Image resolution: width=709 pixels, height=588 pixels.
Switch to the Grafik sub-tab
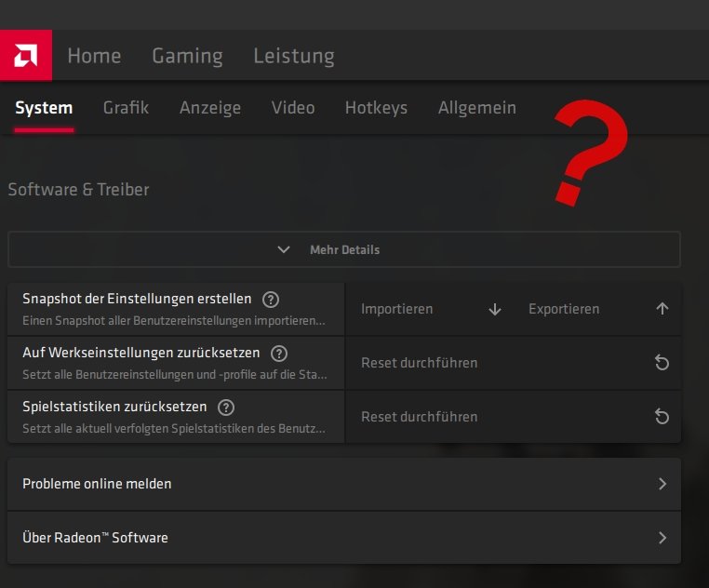pos(126,108)
